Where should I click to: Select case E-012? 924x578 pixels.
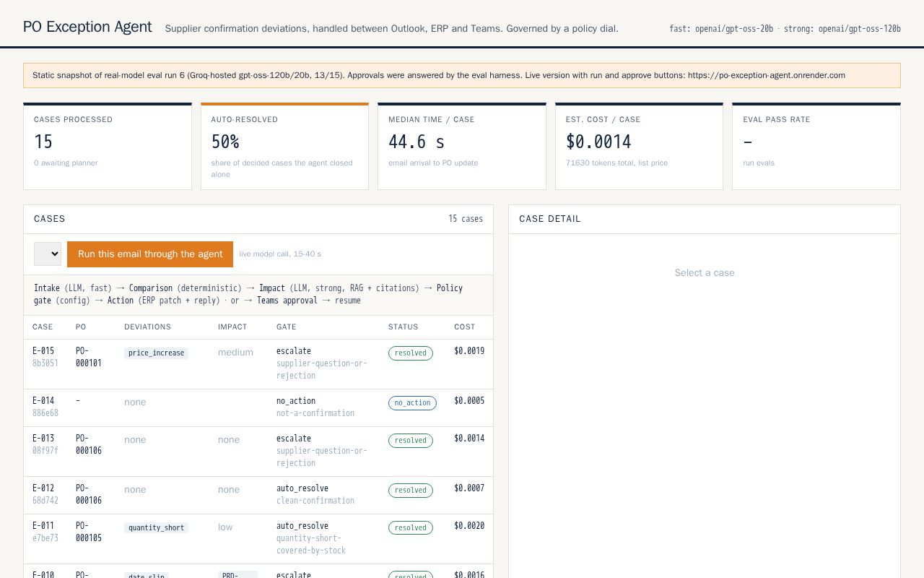click(x=258, y=495)
